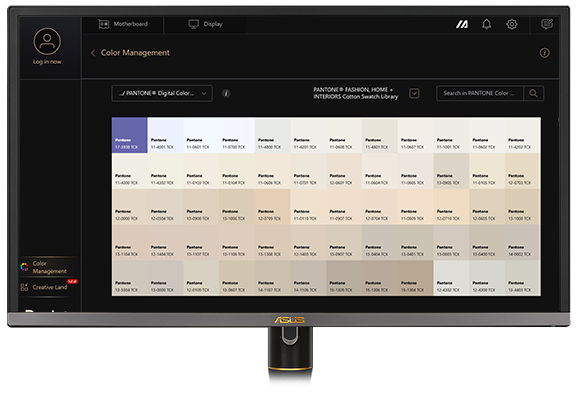
Task: Select the Pantone 12-0601 TCX swatch
Action: click(x=344, y=171)
